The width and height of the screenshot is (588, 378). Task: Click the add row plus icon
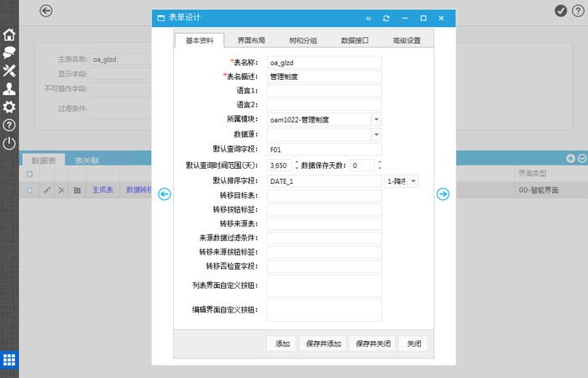point(570,159)
